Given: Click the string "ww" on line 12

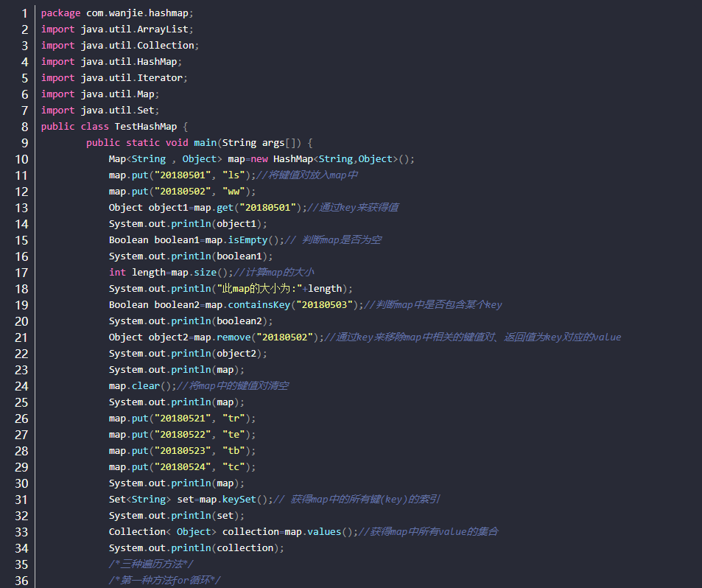Looking at the screenshot, I should 234,192.
